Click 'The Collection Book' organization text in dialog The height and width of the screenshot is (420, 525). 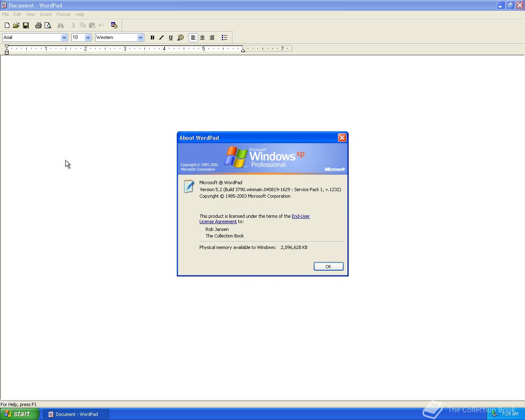tap(225, 236)
